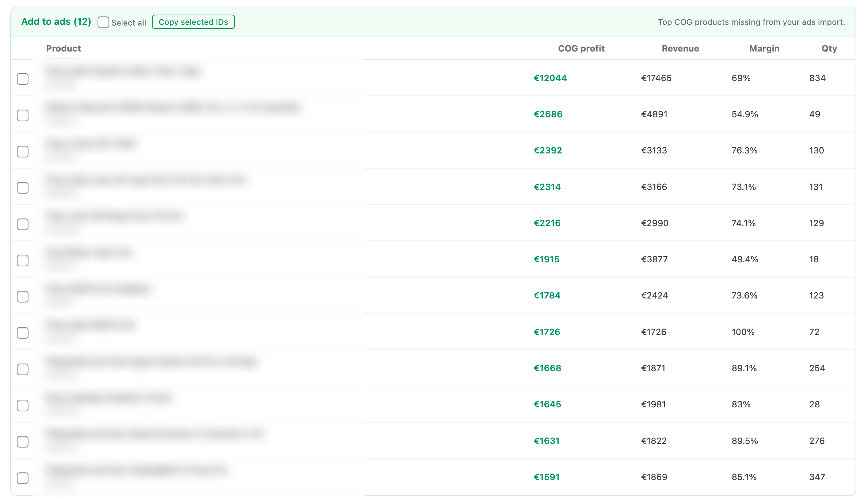This screenshot has height=502, width=868.
Task: Check the row with €2314 COG profit
Action: (x=22, y=187)
